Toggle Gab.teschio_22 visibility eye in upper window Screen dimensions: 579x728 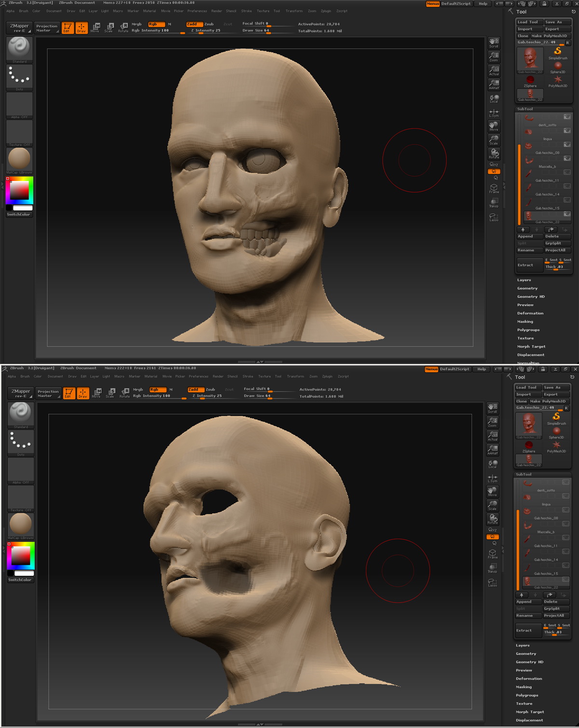pos(567,214)
